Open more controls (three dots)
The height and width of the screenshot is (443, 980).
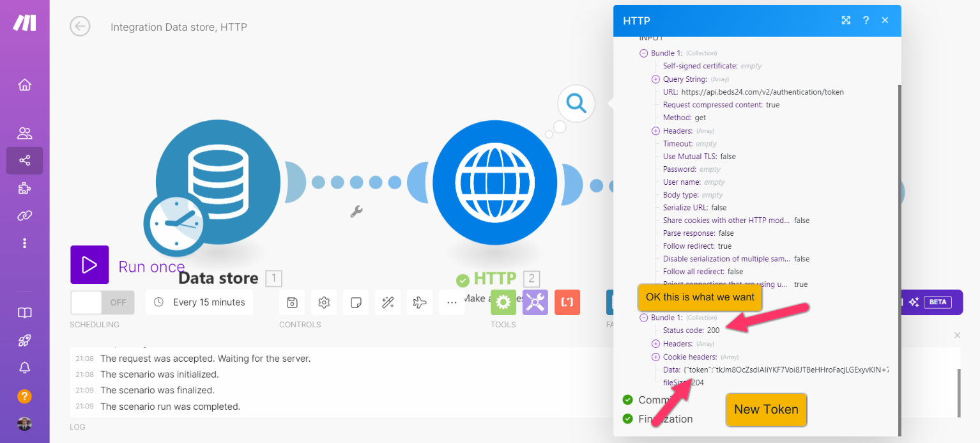point(452,302)
